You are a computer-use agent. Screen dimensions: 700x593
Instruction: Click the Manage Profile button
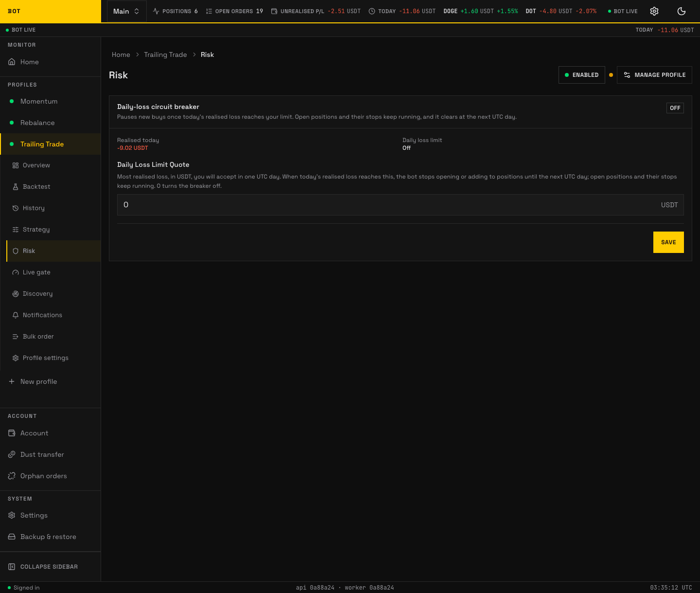point(654,75)
